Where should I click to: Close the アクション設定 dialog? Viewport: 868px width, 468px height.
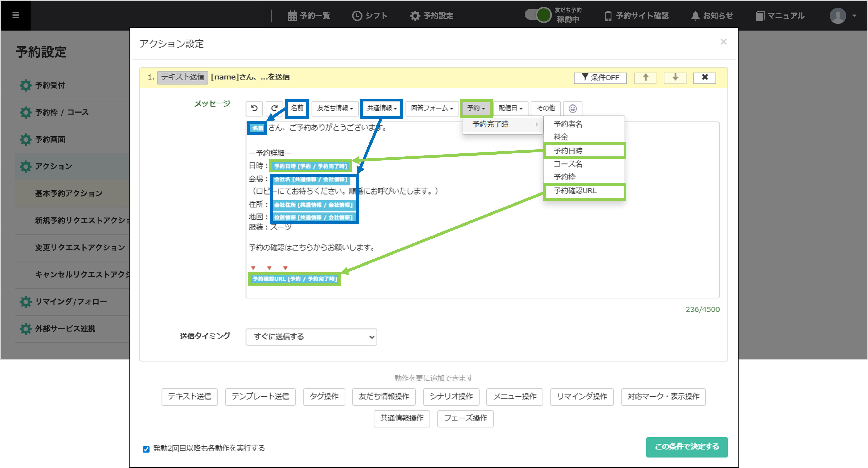(723, 42)
